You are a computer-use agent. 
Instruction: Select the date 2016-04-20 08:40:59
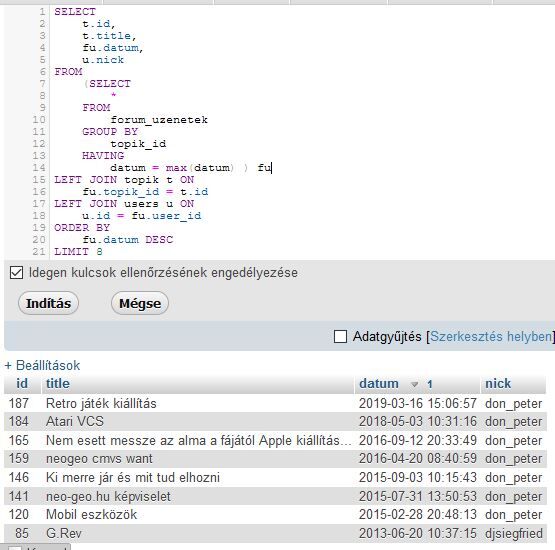tap(418, 459)
